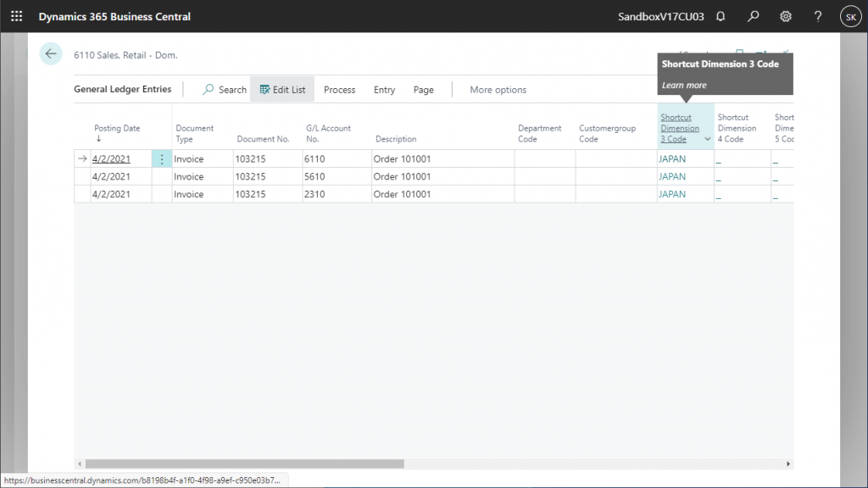Image resolution: width=868 pixels, height=488 pixels.
Task: Open the Entry menu
Action: [384, 90]
